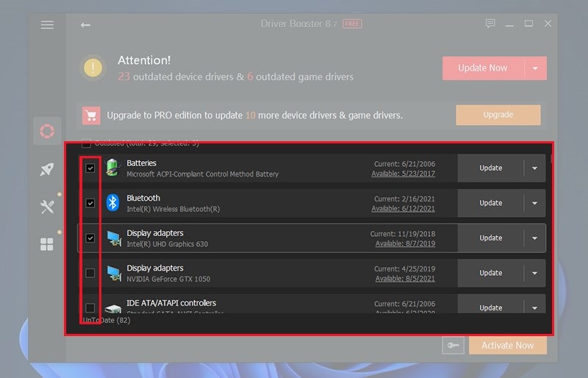Viewport: 588px width, 378px height.
Task: Click the 'Upgrade to PRO edition' message text
Action: point(254,115)
